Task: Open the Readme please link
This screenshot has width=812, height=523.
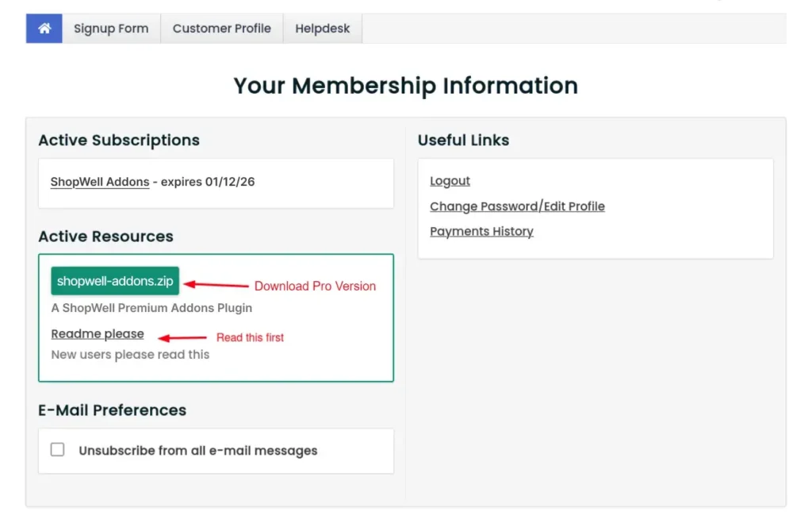Action: (x=98, y=334)
